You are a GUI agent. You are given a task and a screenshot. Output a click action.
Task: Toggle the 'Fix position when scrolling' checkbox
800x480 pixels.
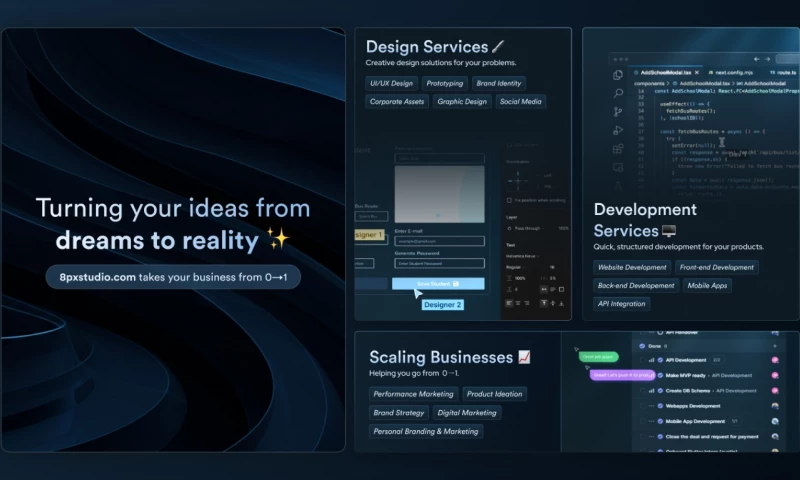coord(510,200)
